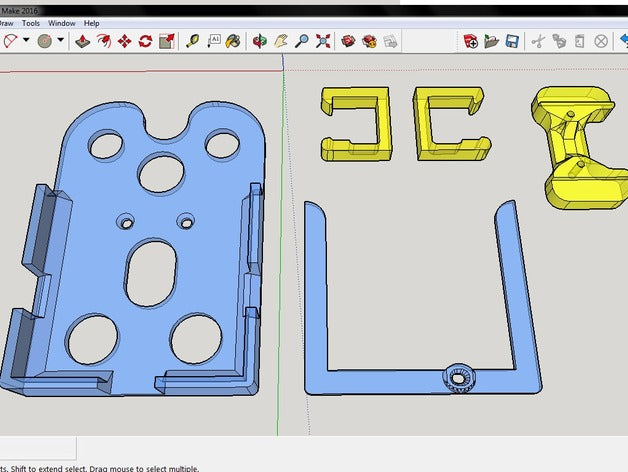
Task: Activate the Pan hand tool
Action: [x=281, y=41]
